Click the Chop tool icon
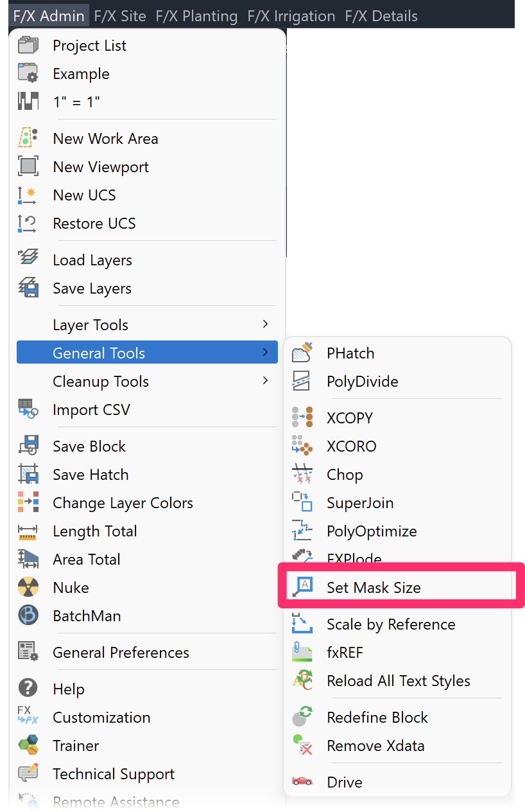Image resolution: width=525 pixels, height=812 pixels. coord(302,475)
